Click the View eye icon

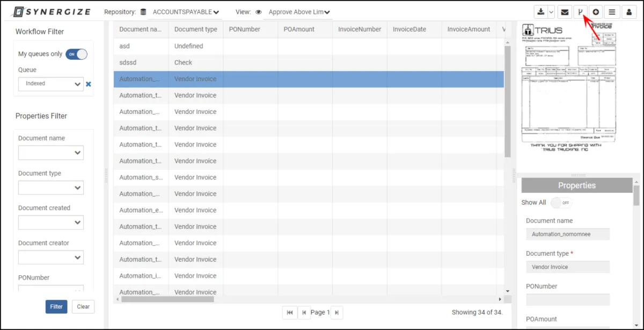258,12
